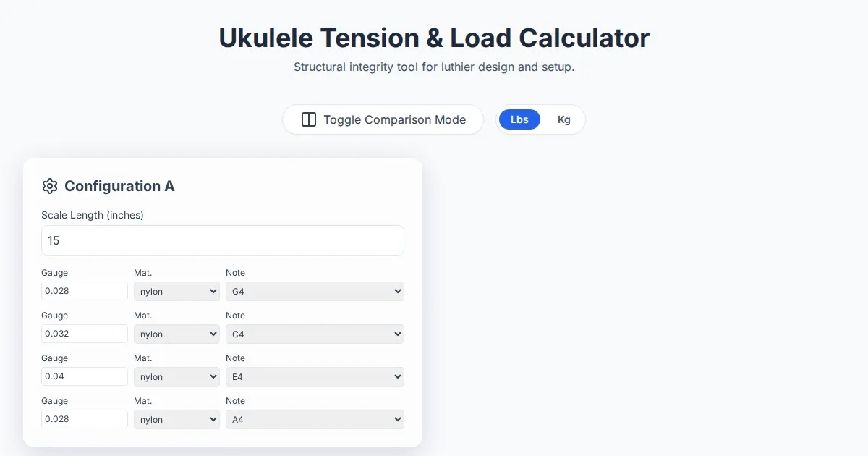Open the material dropdown for the E4 string
868x456 pixels.
[x=176, y=376]
